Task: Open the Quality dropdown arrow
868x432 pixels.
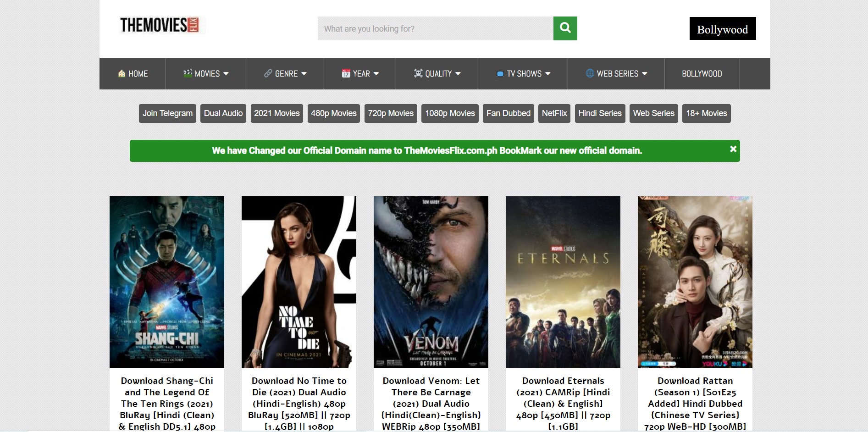Action: point(458,74)
